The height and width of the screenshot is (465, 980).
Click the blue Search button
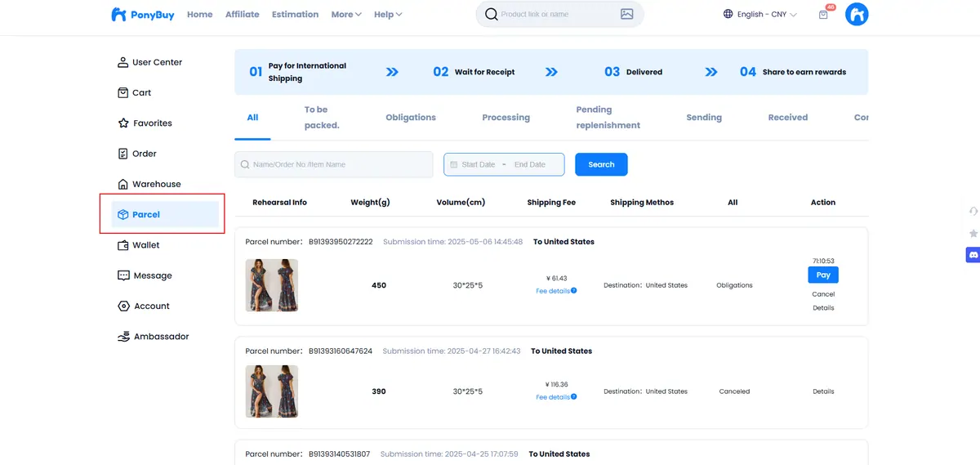[x=601, y=164]
